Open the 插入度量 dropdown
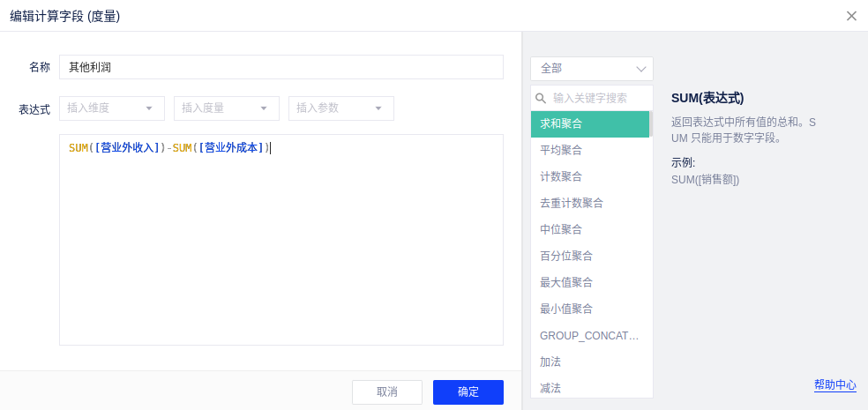Viewport: 868px width, 410px height. [x=227, y=108]
